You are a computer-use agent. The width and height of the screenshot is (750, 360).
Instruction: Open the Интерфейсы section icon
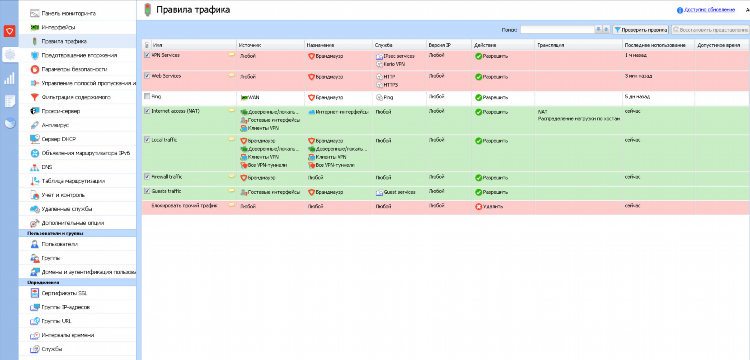(34, 27)
